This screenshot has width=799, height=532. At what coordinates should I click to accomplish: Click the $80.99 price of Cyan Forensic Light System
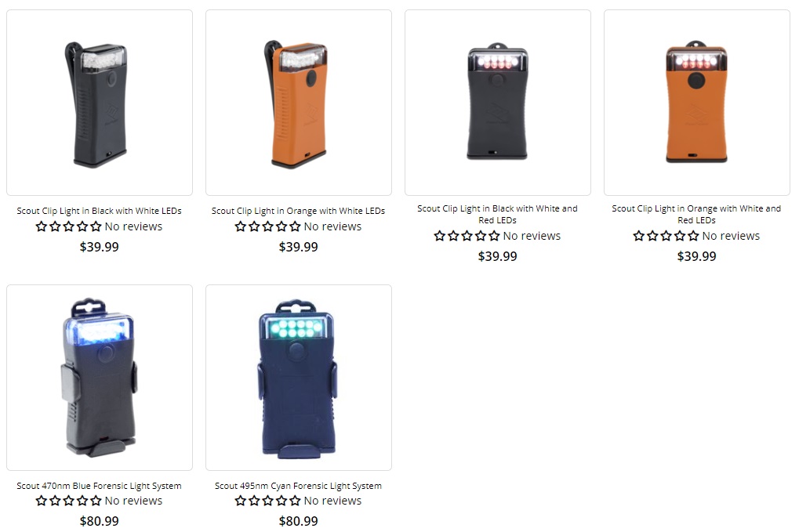299,521
